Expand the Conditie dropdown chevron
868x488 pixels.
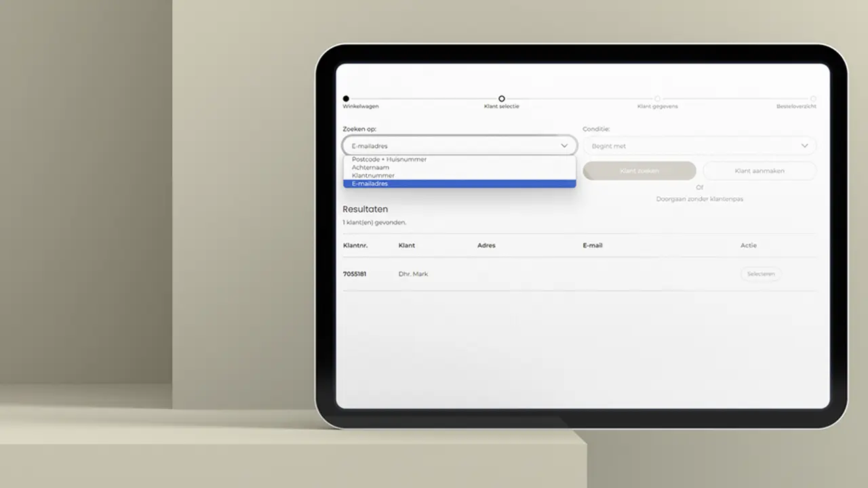click(x=804, y=146)
